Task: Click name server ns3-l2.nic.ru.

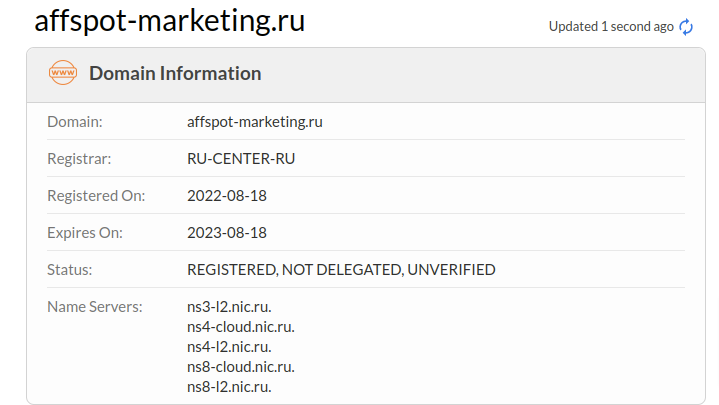Action: tap(229, 306)
